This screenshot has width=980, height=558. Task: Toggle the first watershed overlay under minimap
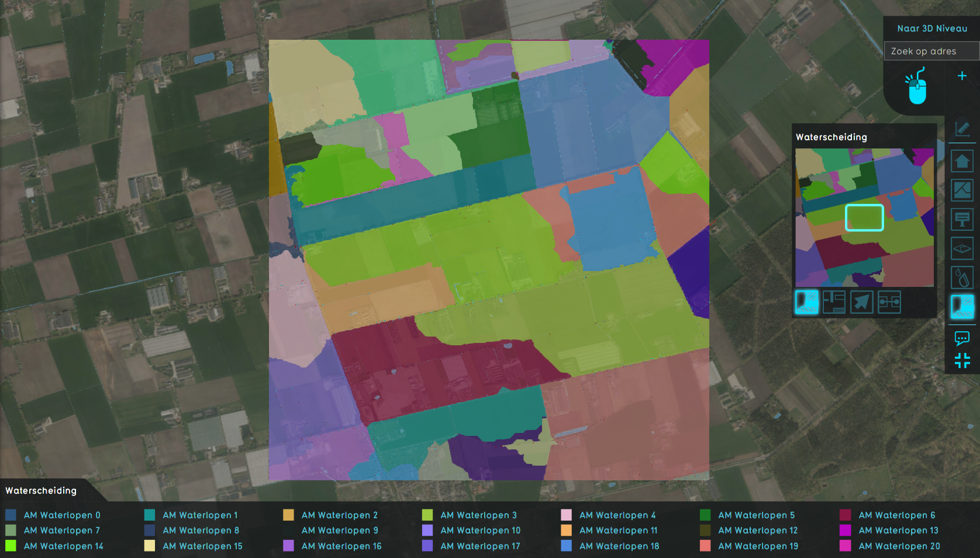806,302
